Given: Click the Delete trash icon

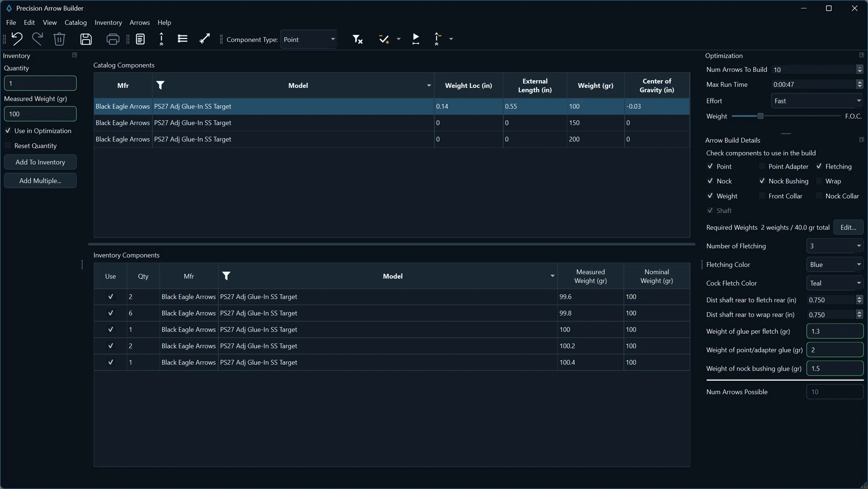Looking at the screenshot, I should click(59, 39).
